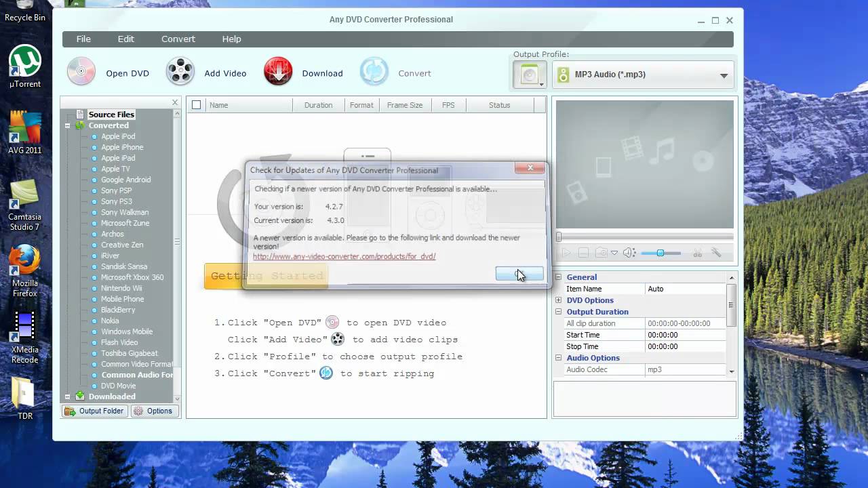Select Sony PSP tree item
The height and width of the screenshot is (488, 868).
pyautogui.click(x=117, y=190)
